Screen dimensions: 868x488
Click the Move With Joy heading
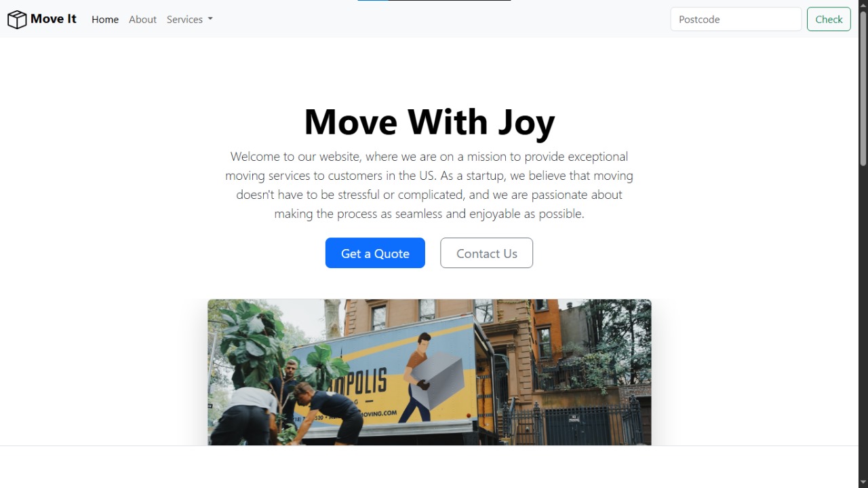[429, 122]
